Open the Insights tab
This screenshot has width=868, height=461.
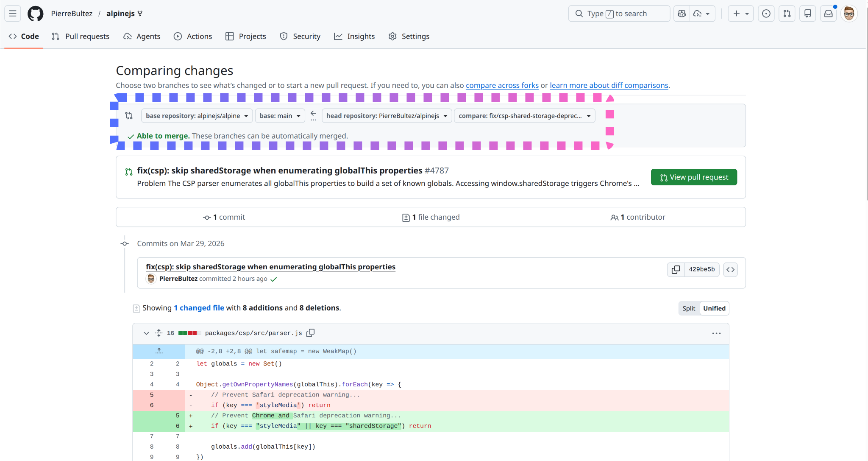[x=354, y=36]
